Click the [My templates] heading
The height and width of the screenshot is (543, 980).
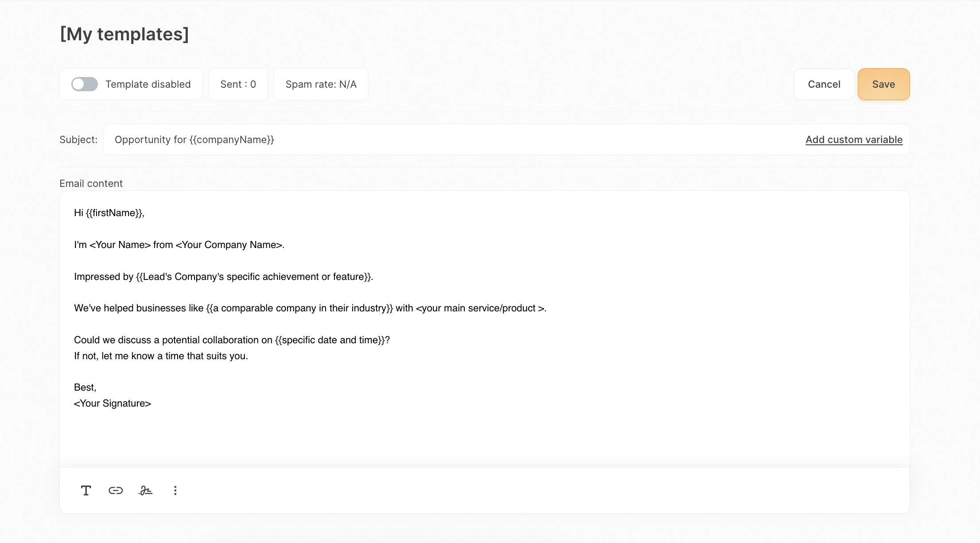pos(124,34)
